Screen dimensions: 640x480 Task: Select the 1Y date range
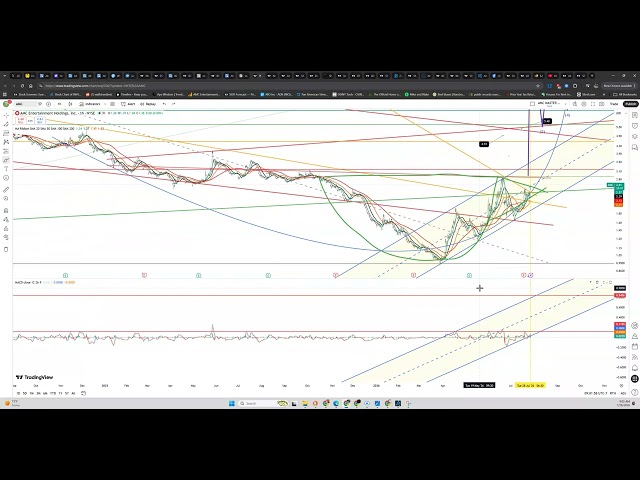[60, 393]
